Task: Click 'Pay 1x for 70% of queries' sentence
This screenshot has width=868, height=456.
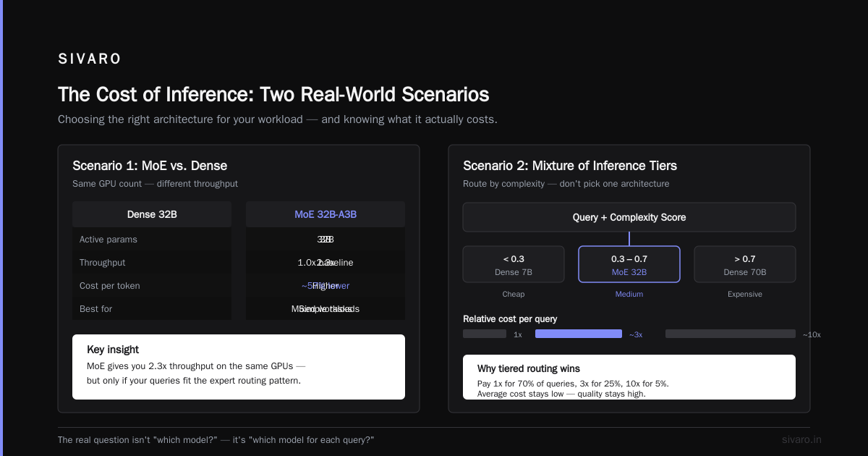Action: [x=573, y=384]
